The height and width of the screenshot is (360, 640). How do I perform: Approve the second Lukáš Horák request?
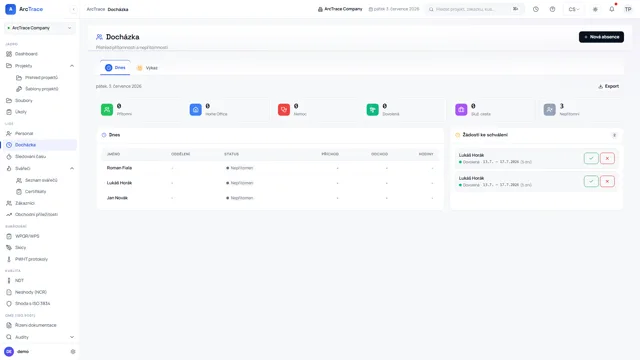point(591,181)
